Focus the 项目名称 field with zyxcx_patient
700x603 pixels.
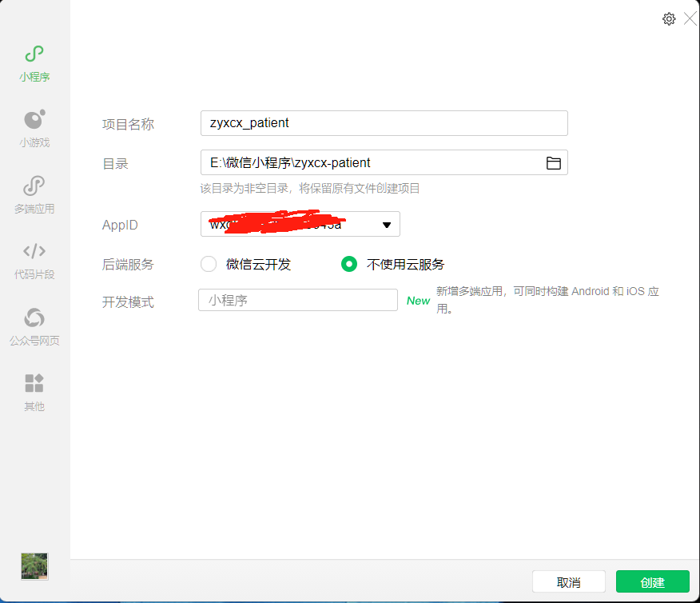(384, 123)
